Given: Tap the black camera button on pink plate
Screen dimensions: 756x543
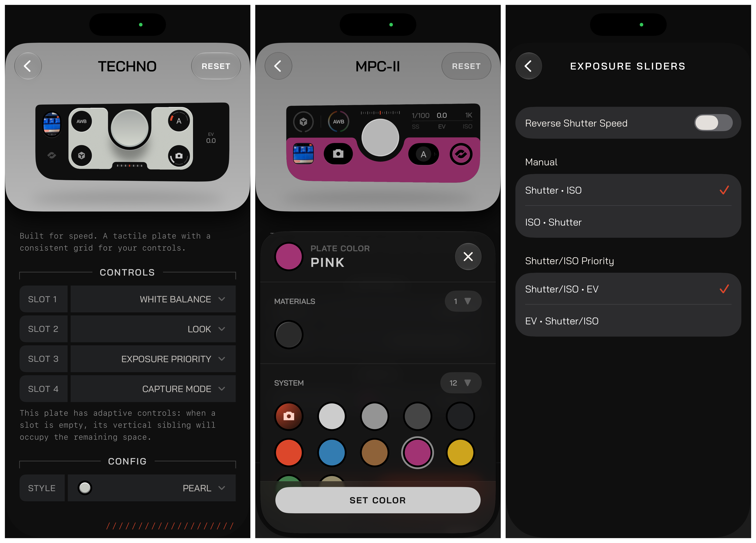Looking at the screenshot, I should 338,154.
